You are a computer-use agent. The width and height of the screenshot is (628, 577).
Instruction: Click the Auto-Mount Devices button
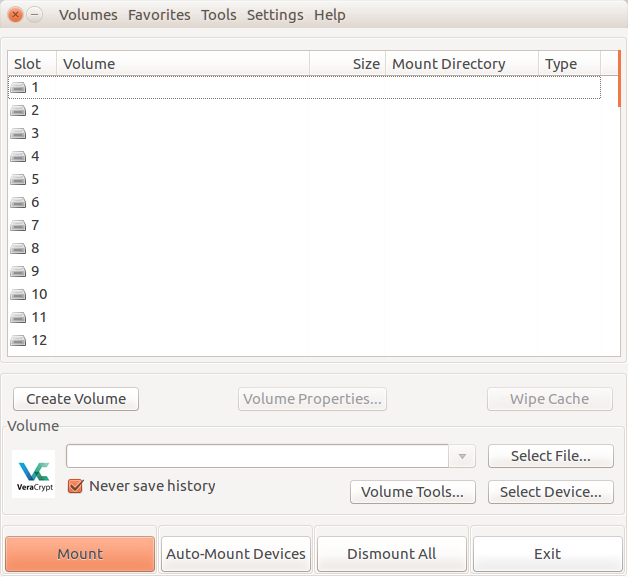pyautogui.click(x=236, y=554)
